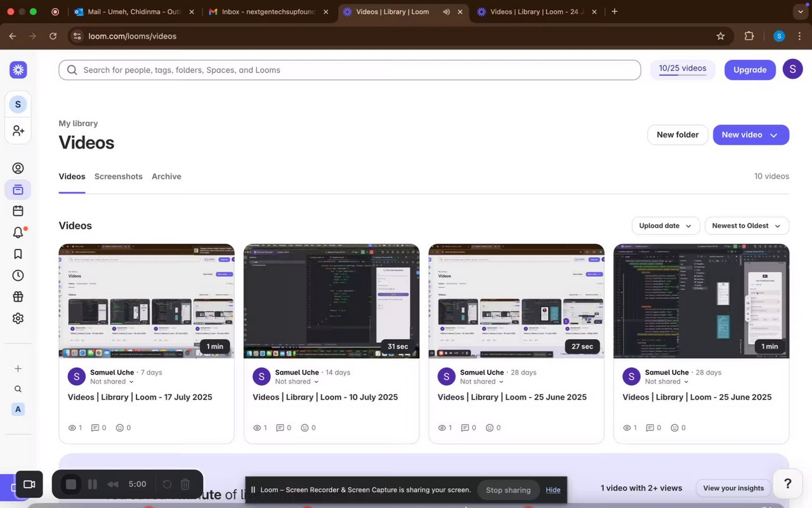This screenshot has height=508, width=812.
Task: Pause the recording
Action: point(93,485)
